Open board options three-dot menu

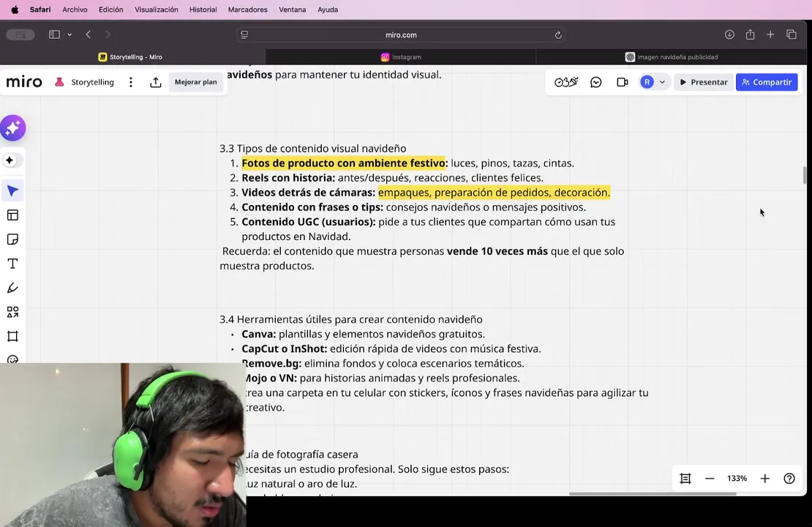click(131, 82)
